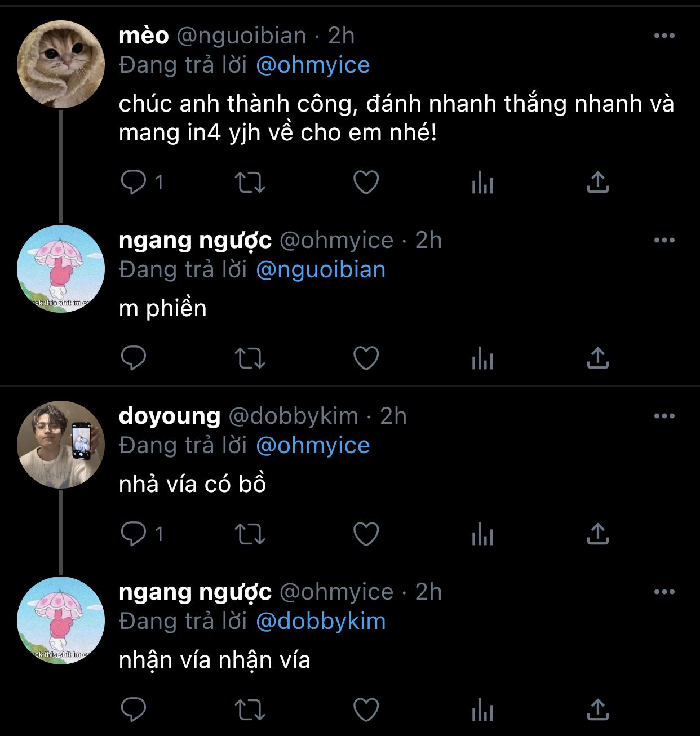The height and width of the screenshot is (736, 700).
Task: Like mèo's congratulation tweet
Action: click(x=366, y=183)
